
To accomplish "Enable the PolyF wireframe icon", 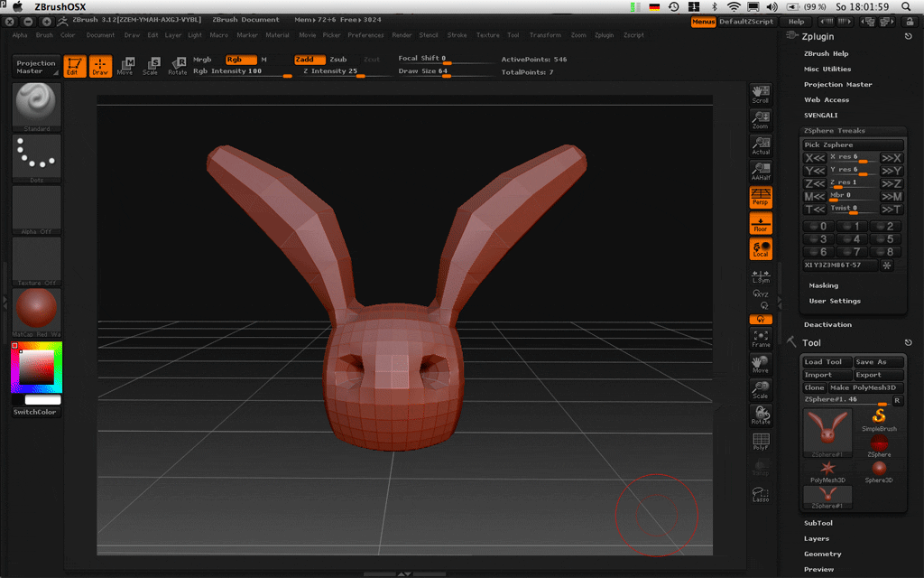I will coord(761,441).
